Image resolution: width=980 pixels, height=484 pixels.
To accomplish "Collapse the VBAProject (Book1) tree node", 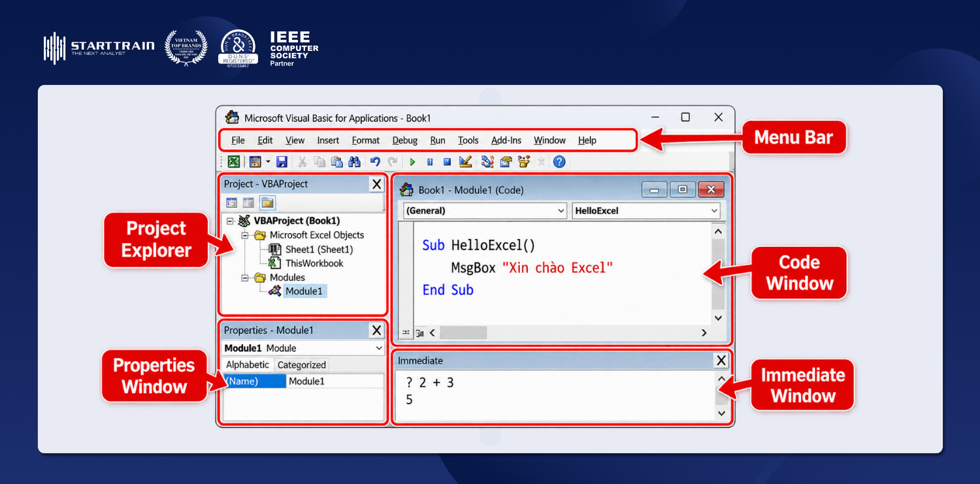I will click(230, 221).
